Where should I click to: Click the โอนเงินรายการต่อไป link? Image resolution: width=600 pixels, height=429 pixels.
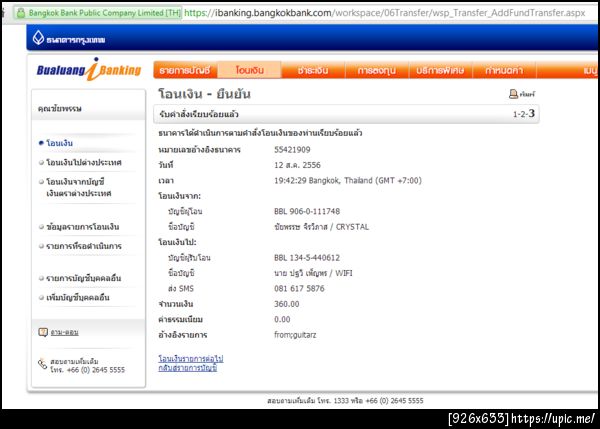191,359
